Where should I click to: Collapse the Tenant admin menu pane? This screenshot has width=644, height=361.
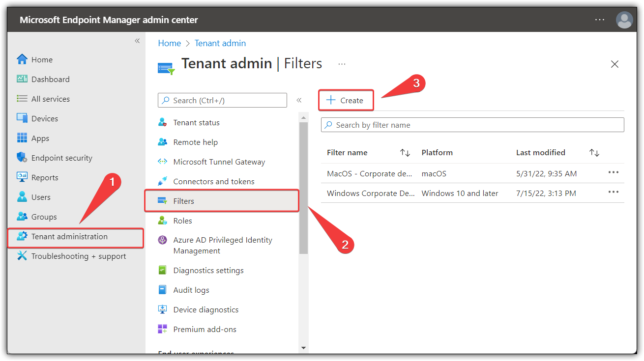299,100
